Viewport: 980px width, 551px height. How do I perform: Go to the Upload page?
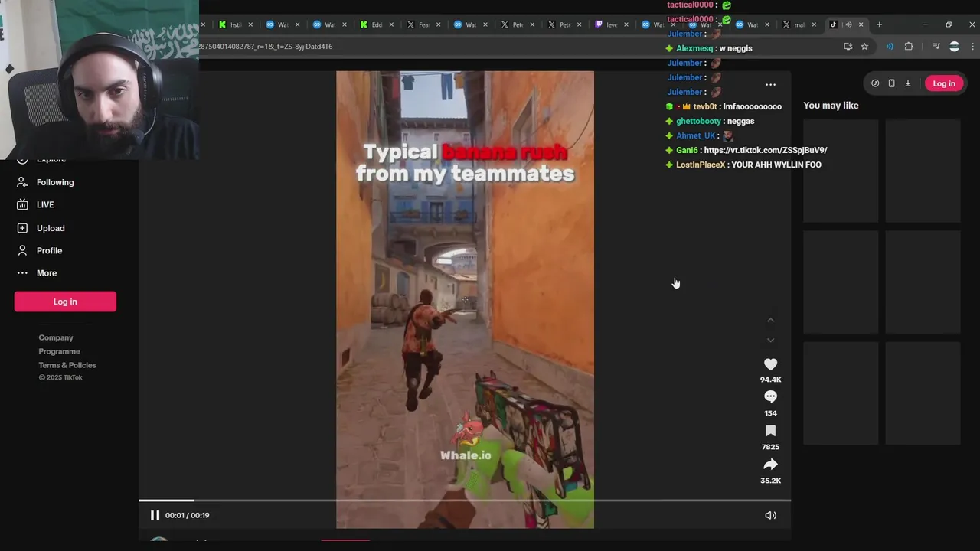51,228
